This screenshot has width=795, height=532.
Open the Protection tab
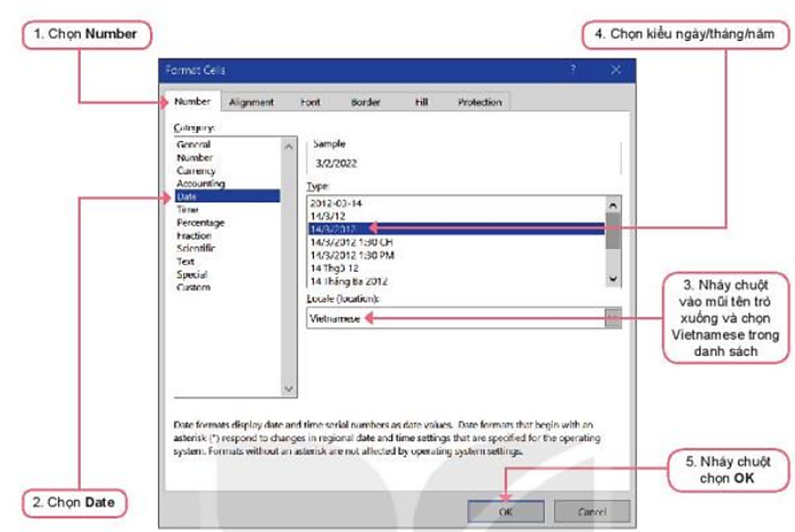pyautogui.click(x=479, y=103)
